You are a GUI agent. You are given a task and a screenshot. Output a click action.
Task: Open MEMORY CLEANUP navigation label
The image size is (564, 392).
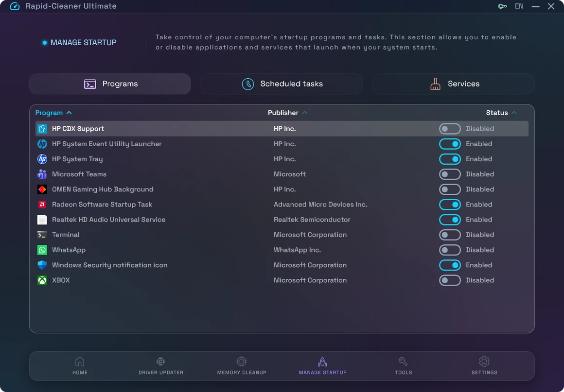point(242,373)
